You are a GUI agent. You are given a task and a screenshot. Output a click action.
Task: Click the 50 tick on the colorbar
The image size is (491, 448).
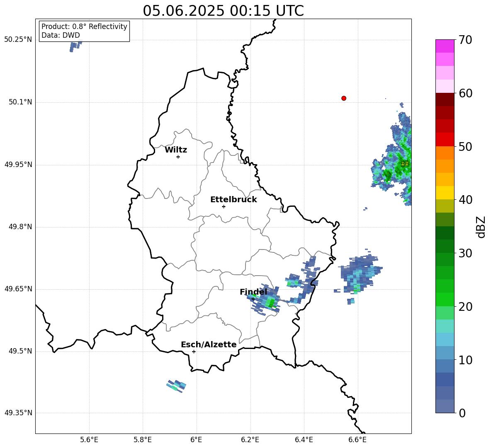click(x=465, y=146)
